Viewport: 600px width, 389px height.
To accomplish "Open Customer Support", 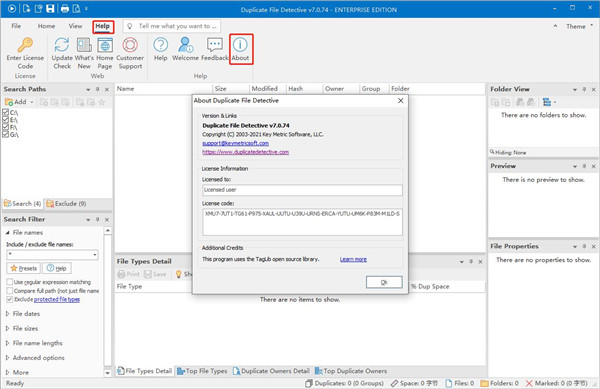I will [x=130, y=53].
